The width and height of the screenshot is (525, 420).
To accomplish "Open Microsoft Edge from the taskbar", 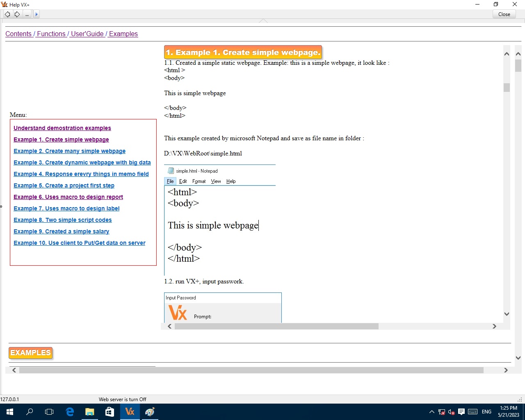I will click(x=70, y=412).
